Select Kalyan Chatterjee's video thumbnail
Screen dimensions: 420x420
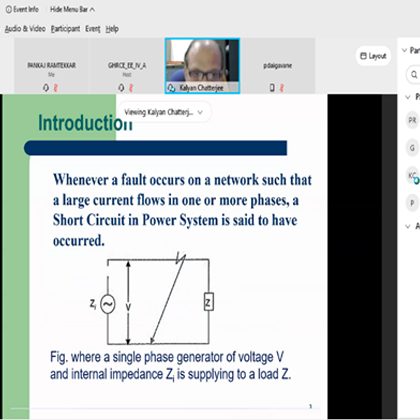click(202, 66)
